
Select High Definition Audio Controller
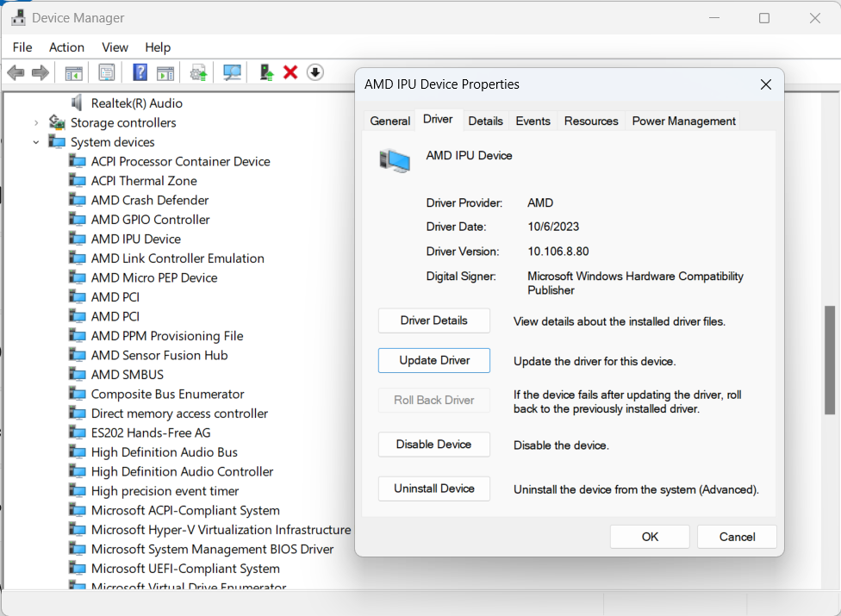[x=182, y=472]
